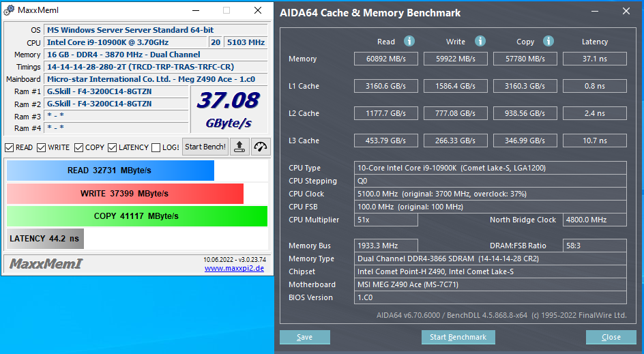The height and width of the screenshot is (354, 644).
Task: Click Memory Bus 1933.3 MHz field
Action: point(385,246)
